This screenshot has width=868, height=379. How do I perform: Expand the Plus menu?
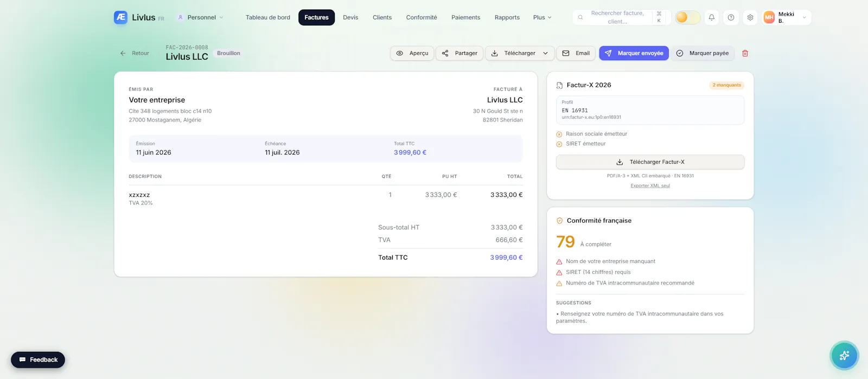[542, 17]
